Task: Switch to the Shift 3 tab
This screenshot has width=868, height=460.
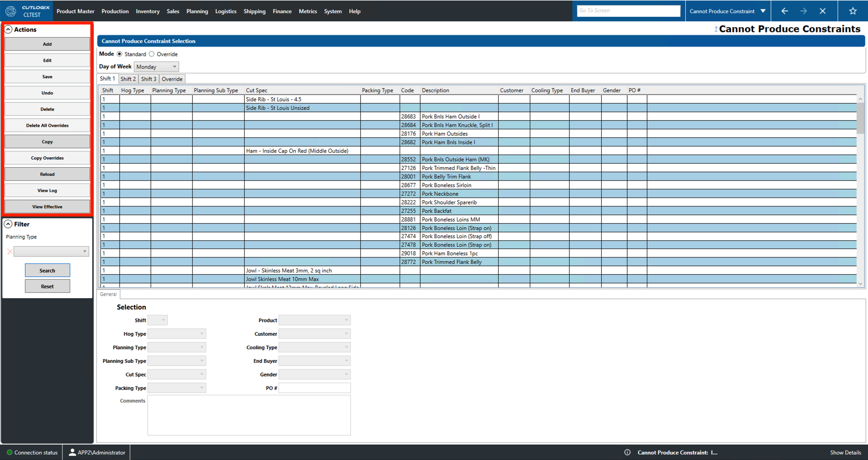Action: pyautogui.click(x=148, y=79)
